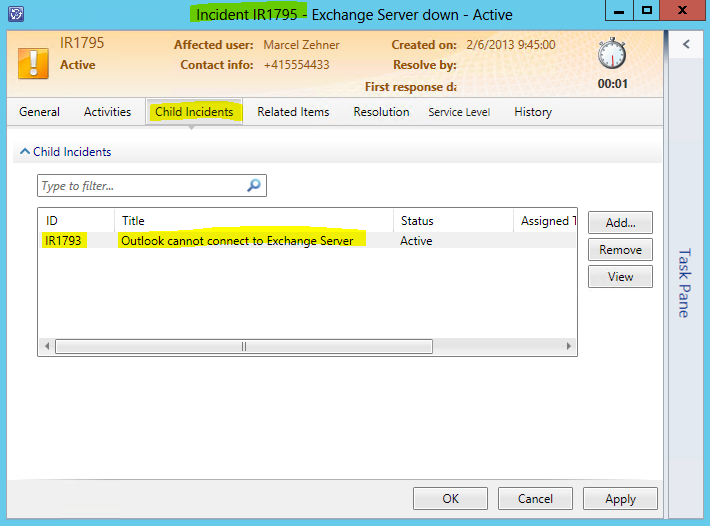Screen dimensions: 710x526
Task: Switch to the General tab
Action: (40, 112)
